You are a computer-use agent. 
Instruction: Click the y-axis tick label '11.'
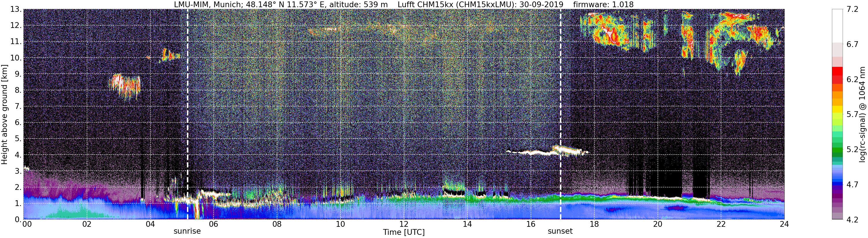[x=16, y=42]
